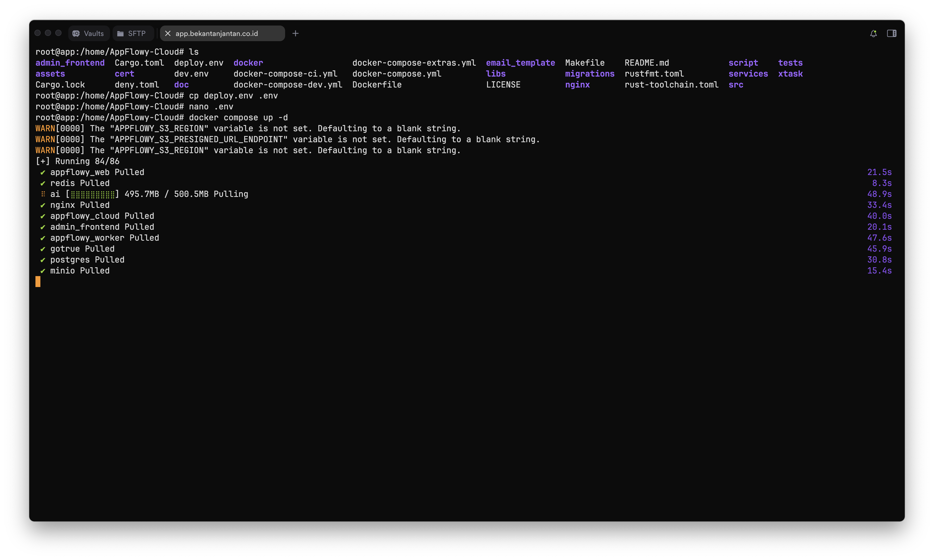Close the app.bekantanjantan.co.id tab with X icon
This screenshot has height=560, width=934.
pos(168,34)
